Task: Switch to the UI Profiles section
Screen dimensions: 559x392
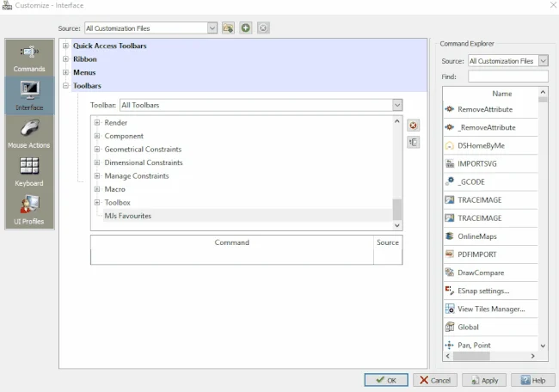Action: (29, 209)
